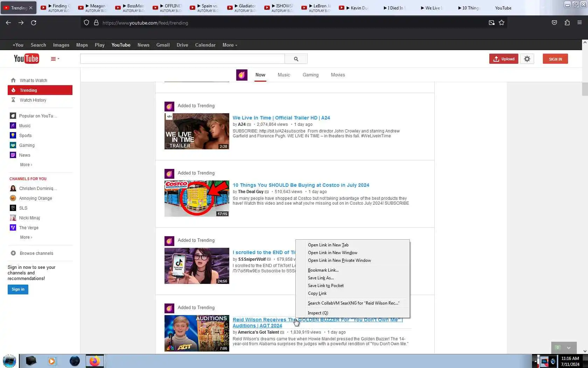
Task: Open the News channel in the sidebar
Action: (24, 155)
